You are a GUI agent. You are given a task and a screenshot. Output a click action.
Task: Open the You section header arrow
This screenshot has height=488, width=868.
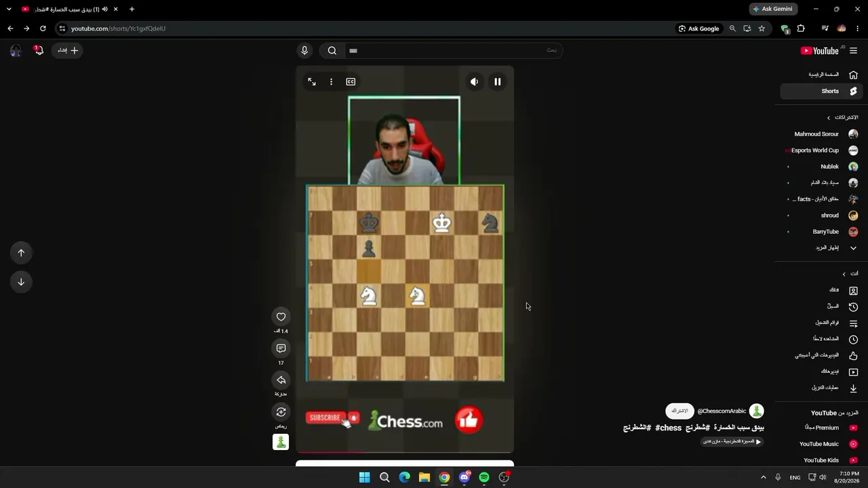pyautogui.click(x=844, y=274)
